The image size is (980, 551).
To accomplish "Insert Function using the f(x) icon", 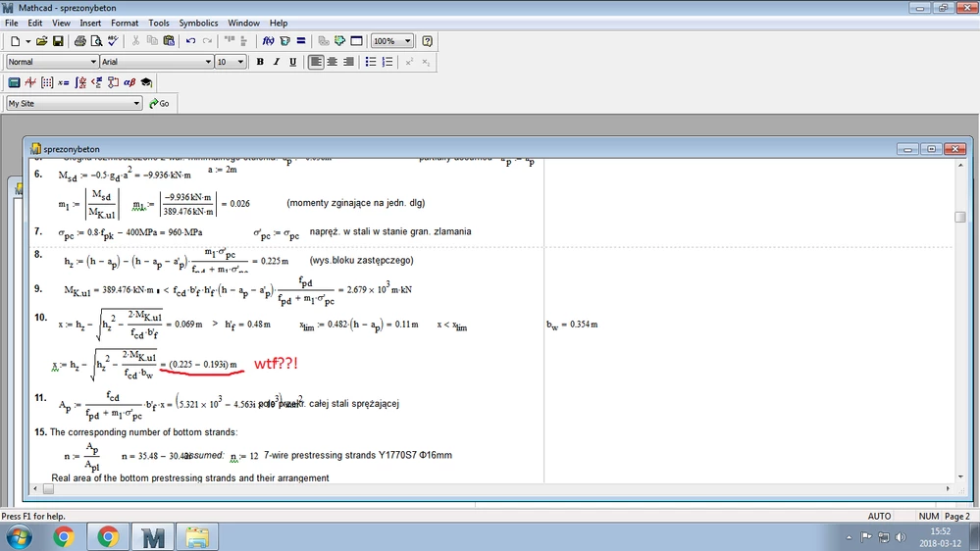I will [268, 41].
